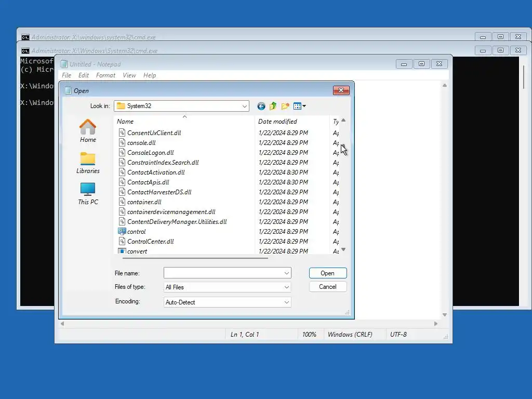The height and width of the screenshot is (399, 532).
Task: Click Notepad's horizontal scroll right arrow
Action: [x=436, y=324]
